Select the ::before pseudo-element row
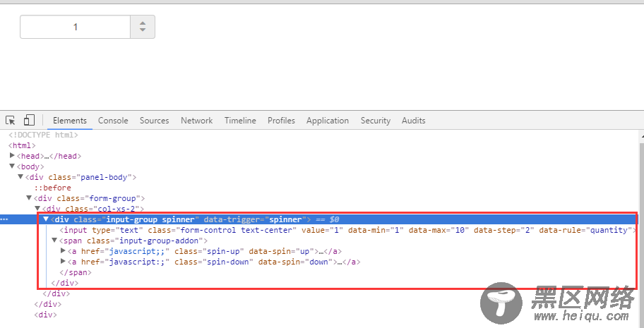Image resolution: width=644 pixels, height=328 pixels. [52, 188]
